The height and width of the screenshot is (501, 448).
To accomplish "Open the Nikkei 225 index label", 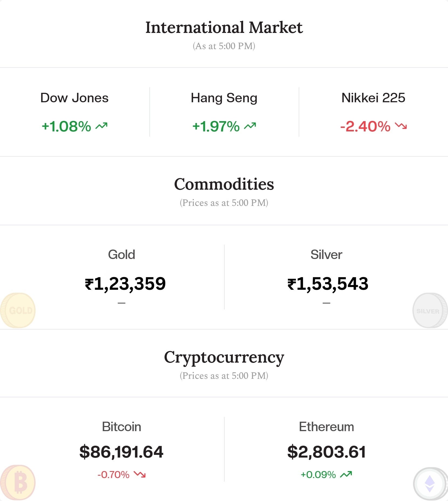I will pyautogui.click(x=373, y=98).
